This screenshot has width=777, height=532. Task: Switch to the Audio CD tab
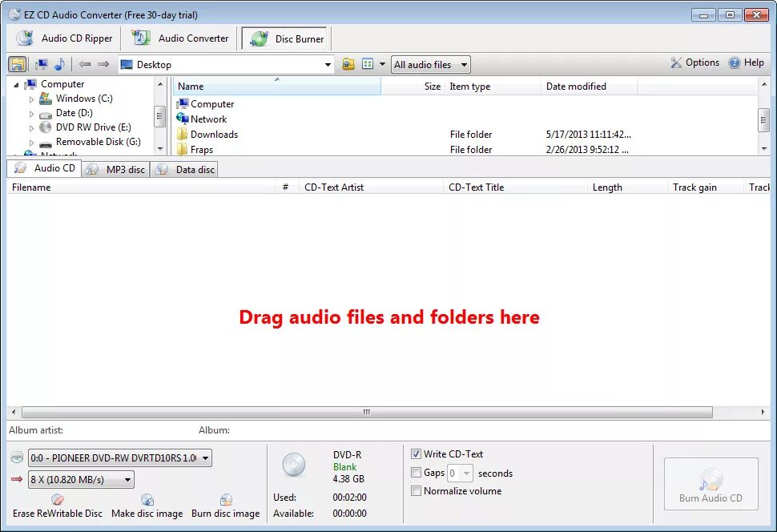pyautogui.click(x=45, y=168)
